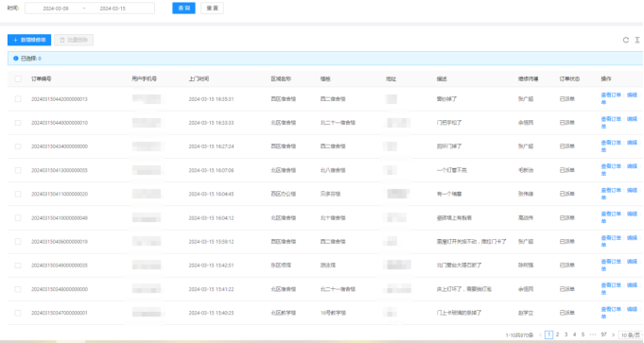
Task: Open 查看订单 for the 15:42:51 order
Action: point(611,262)
